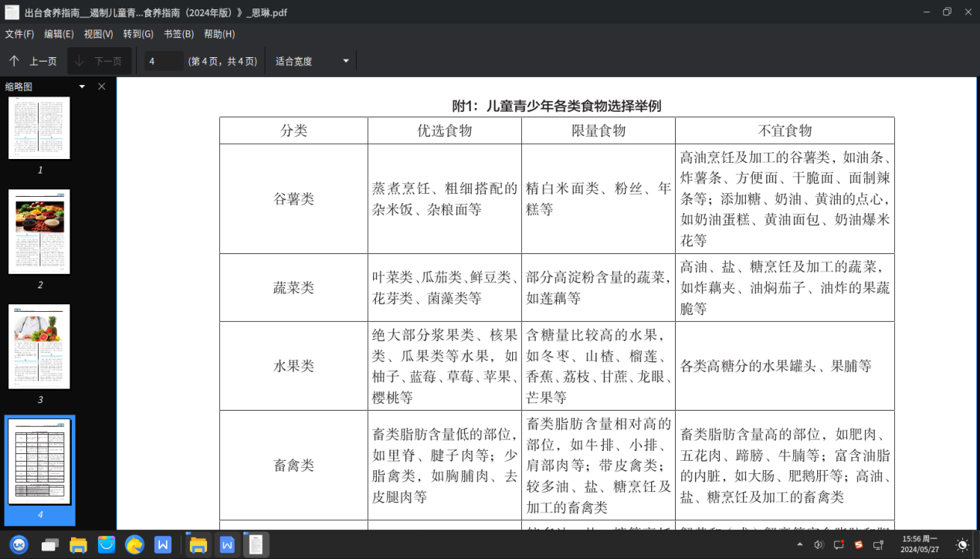980x559 pixels.
Task: Open the yellow-blue browser taskbar icon
Action: 134,544
